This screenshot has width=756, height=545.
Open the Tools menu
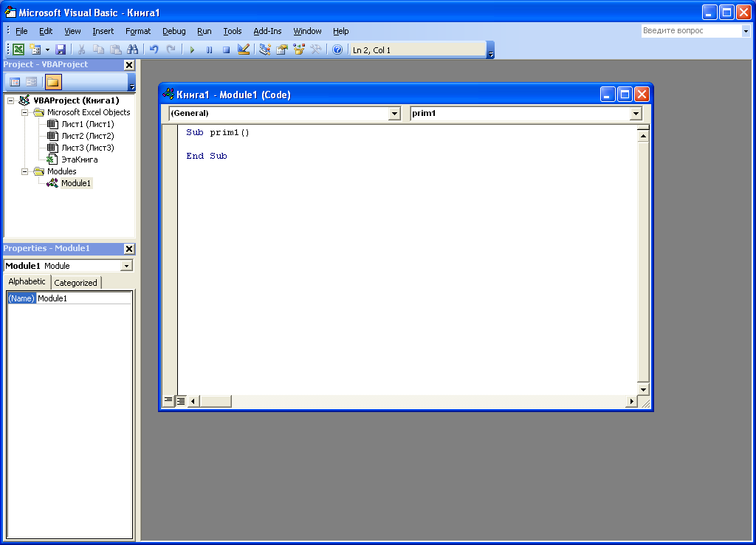233,31
